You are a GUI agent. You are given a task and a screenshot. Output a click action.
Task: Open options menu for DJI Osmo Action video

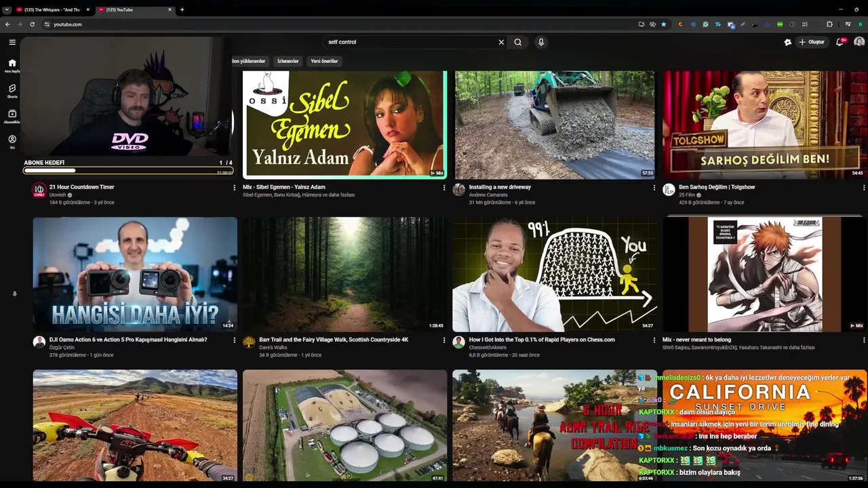tap(235, 340)
